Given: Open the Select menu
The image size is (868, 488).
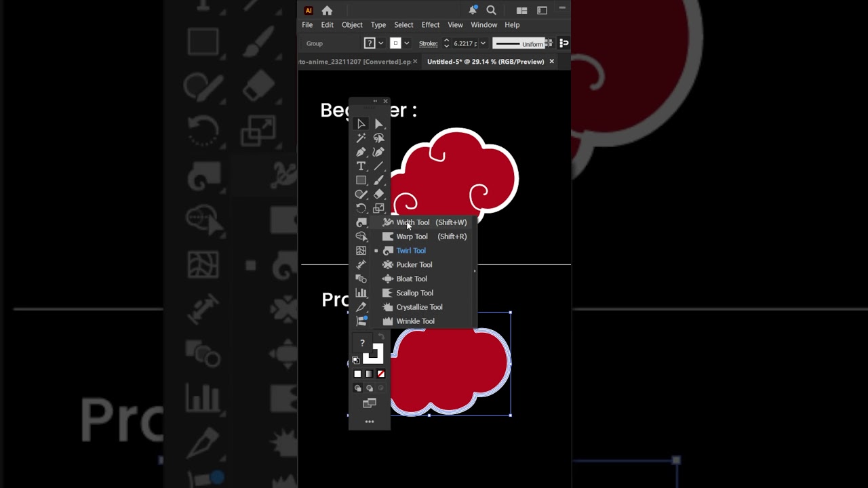Looking at the screenshot, I should 403,25.
